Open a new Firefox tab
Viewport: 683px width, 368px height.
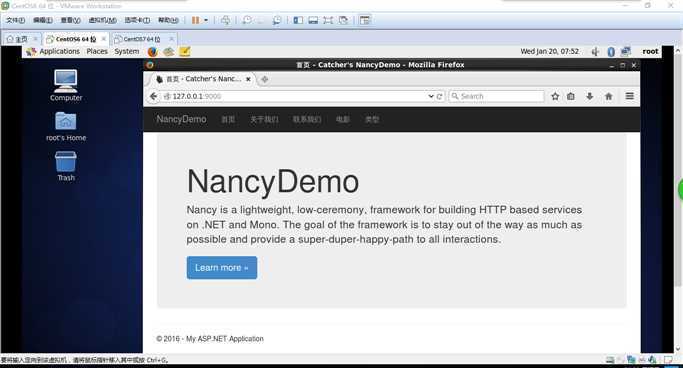point(264,79)
